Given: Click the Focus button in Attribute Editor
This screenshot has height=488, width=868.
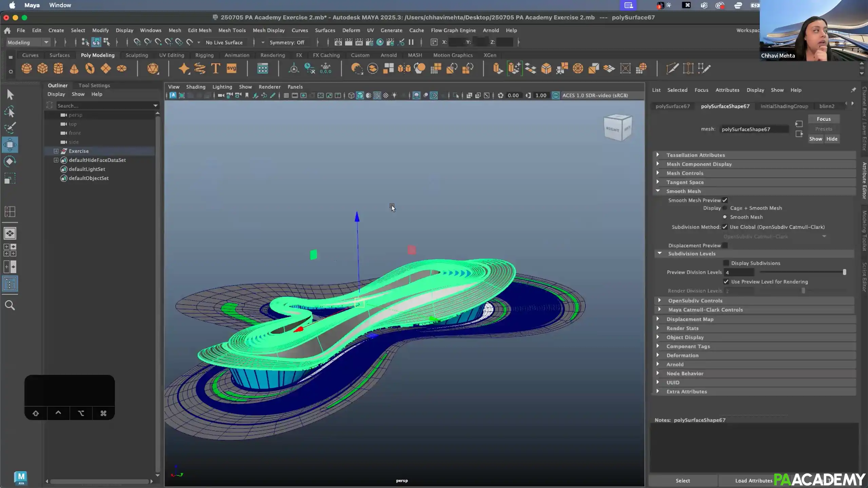Looking at the screenshot, I should tap(824, 119).
